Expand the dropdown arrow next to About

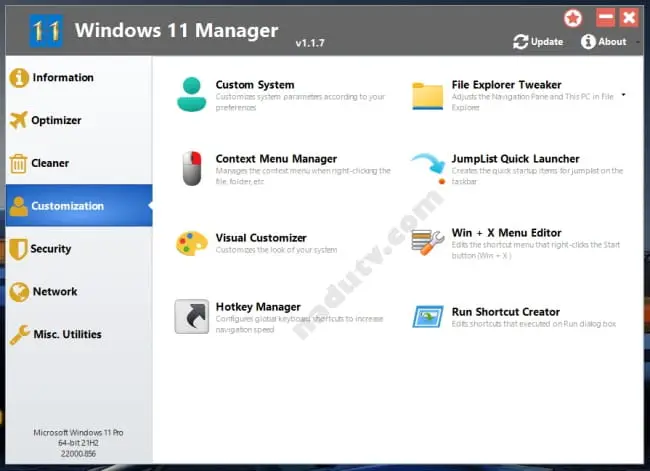pyautogui.click(x=638, y=42)
